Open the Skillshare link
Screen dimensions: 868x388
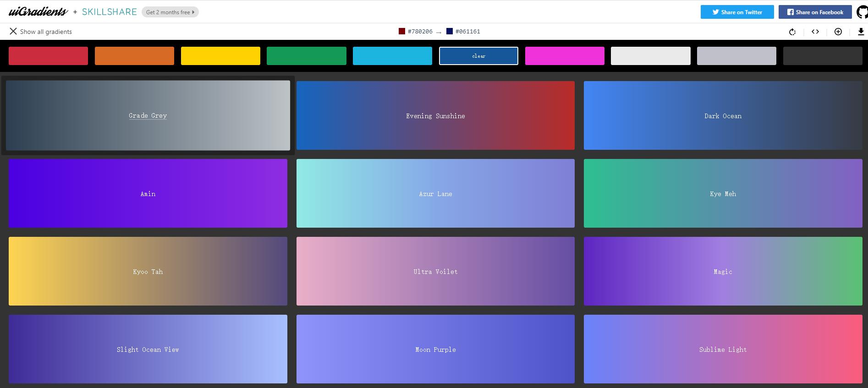pos(109,12)
